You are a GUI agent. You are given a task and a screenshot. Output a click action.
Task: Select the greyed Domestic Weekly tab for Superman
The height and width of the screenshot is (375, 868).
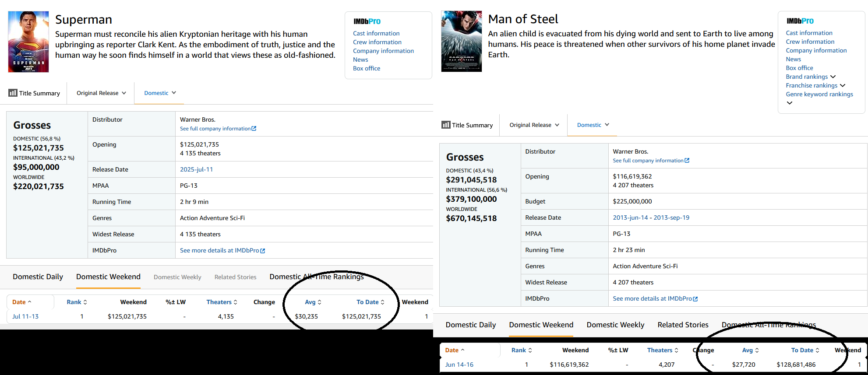pyautogui.click(x=177, y=277)
